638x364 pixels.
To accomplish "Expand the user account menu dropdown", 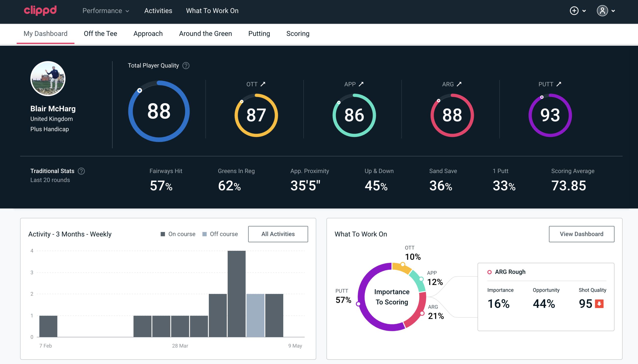I will click(x=607, y=11).
